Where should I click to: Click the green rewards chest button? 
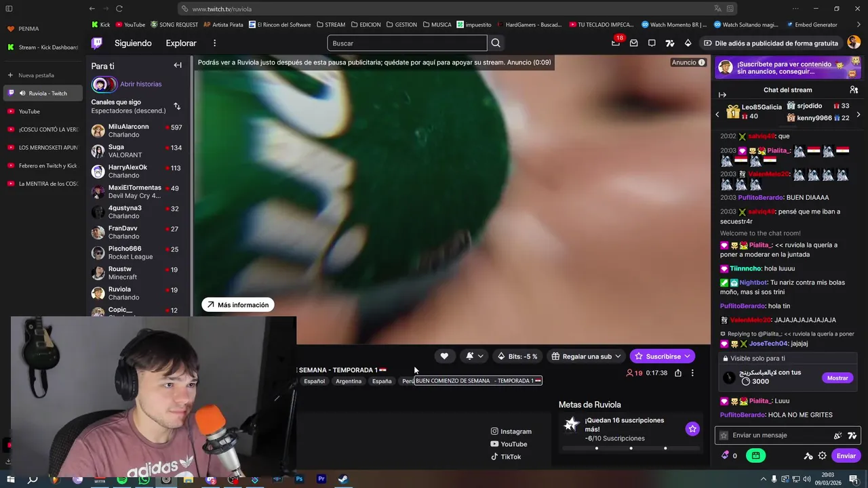pos(755,455)
